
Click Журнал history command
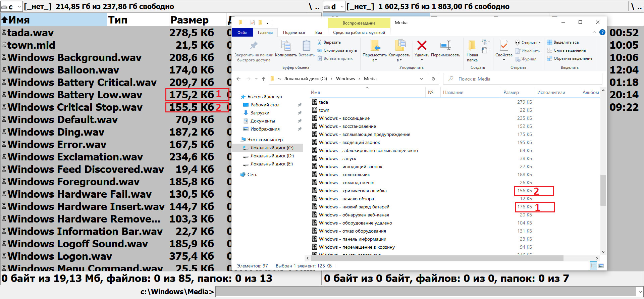(526, 59)
